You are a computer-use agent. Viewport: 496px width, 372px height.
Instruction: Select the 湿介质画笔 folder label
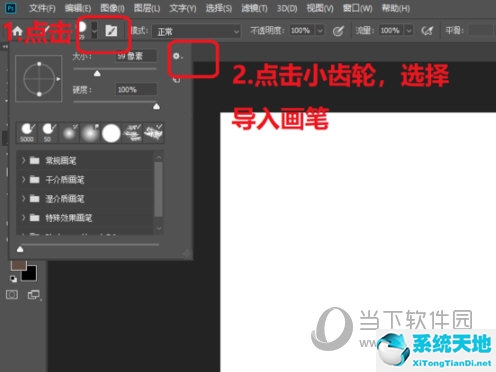(65, 199)
